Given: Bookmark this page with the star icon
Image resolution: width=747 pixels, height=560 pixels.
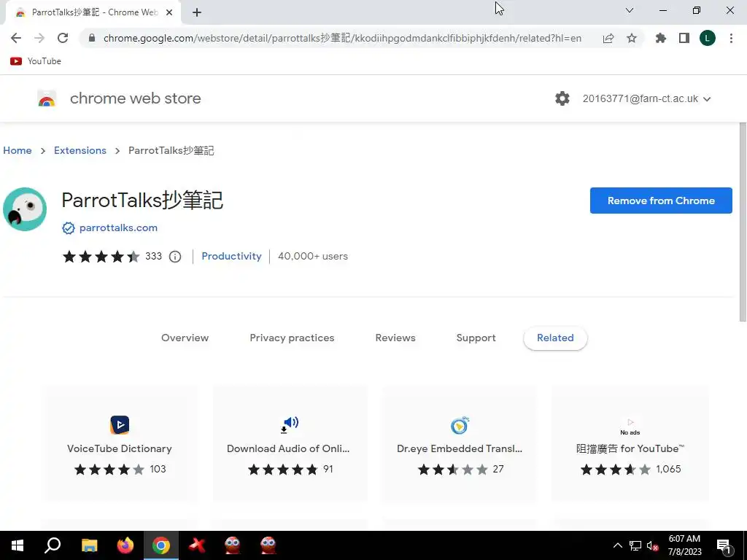Looking at the screenshot, I should [x=631, y=38].
